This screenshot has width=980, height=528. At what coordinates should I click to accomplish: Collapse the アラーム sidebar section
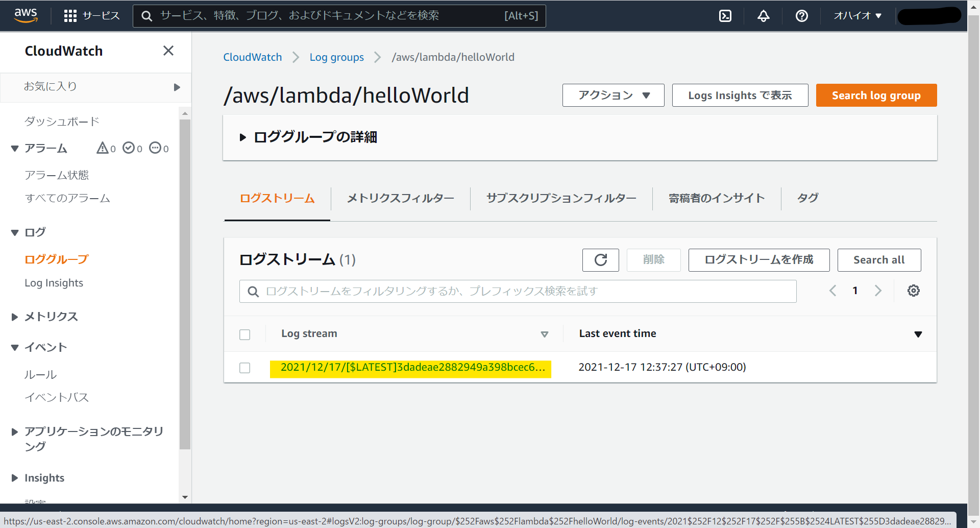click(x=15, y=149)
